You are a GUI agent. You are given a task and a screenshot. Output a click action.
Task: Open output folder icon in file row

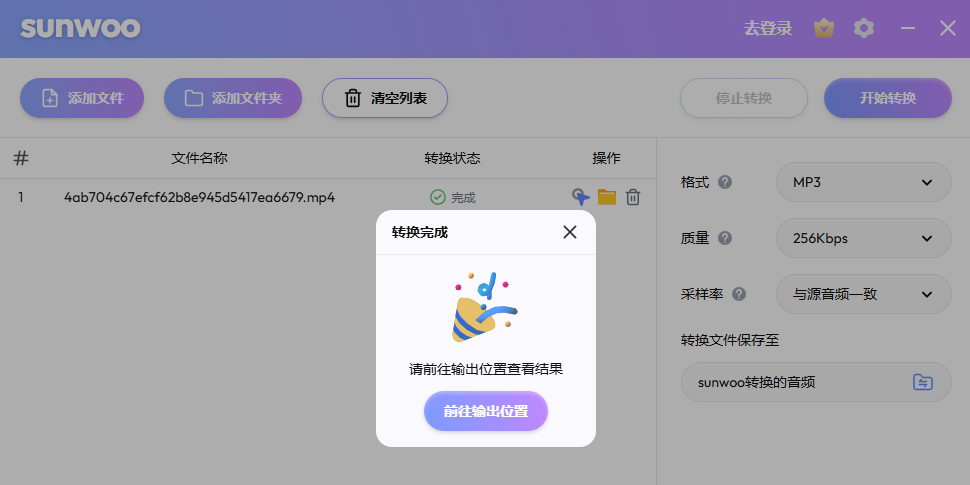pyautogui.click(x=607, y=197)
